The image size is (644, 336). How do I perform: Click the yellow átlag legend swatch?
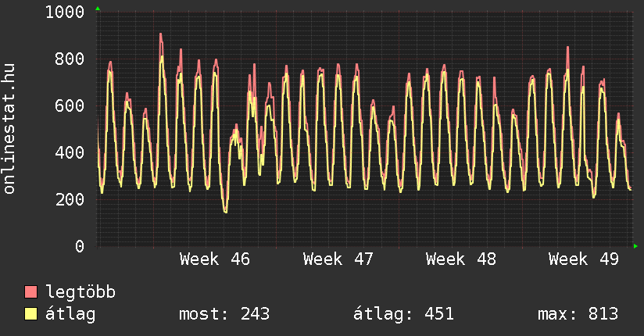[x=31, y=314]
